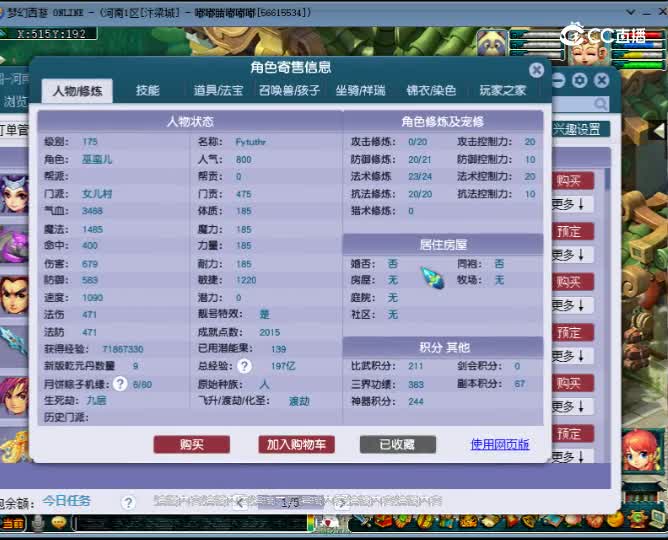668x540 pixels.
Task: Click the topmost 预定 button in the listing
Action: (x=573, y=231)
